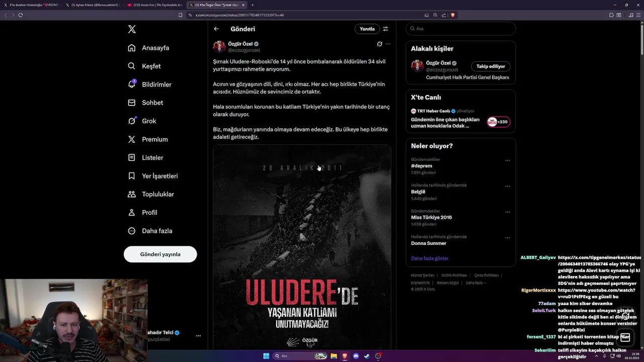Open the Uludere post image

tap(302, 247)
